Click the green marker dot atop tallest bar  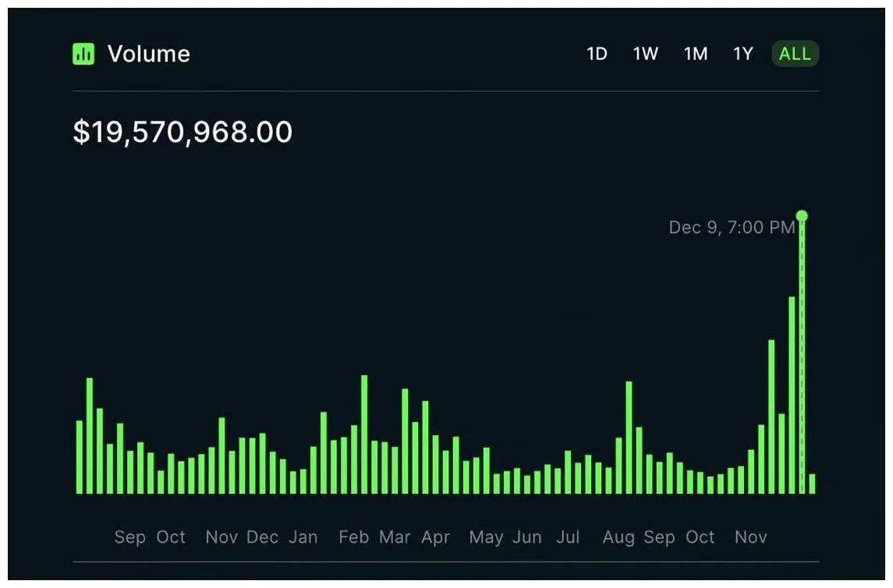click(802, 216)
